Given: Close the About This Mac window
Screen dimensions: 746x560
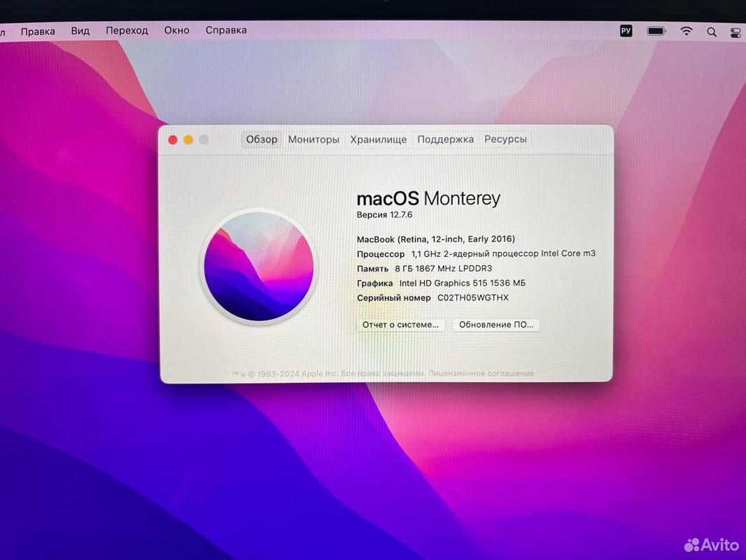Looking at the screenshot, I should (x=173, y=140).
